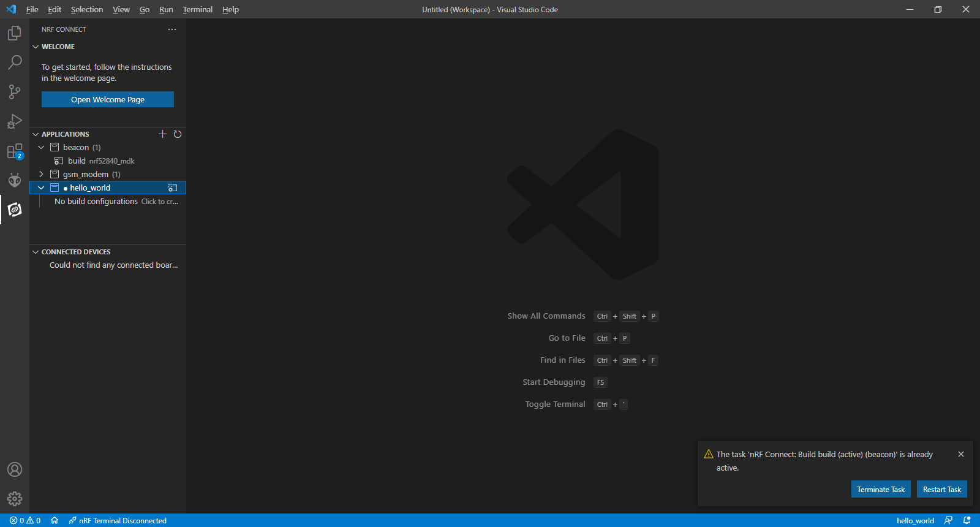Open the View menu

click(121, 9)
